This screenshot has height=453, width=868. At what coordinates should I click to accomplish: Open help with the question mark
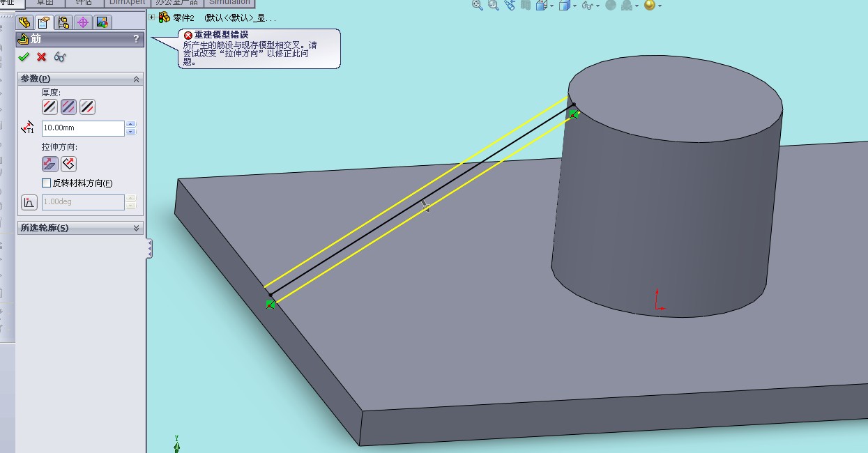(136, 40)
